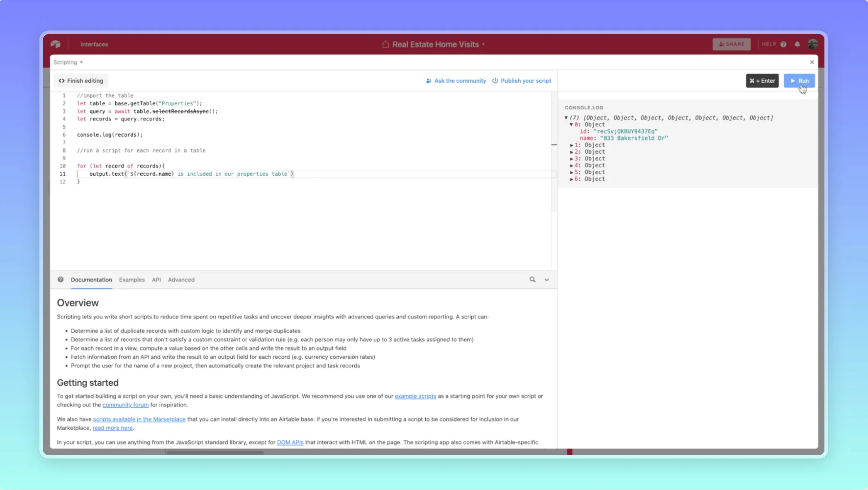Viewport: 868px width, 490px height.
Task: Switch to the Examples tab
Action: [132, 279]
